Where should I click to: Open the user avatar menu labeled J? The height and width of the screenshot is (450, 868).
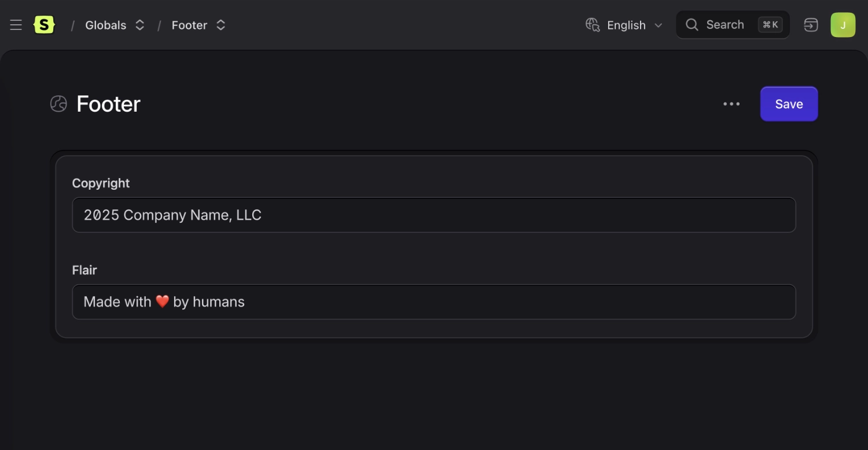[x=843, y=24]
